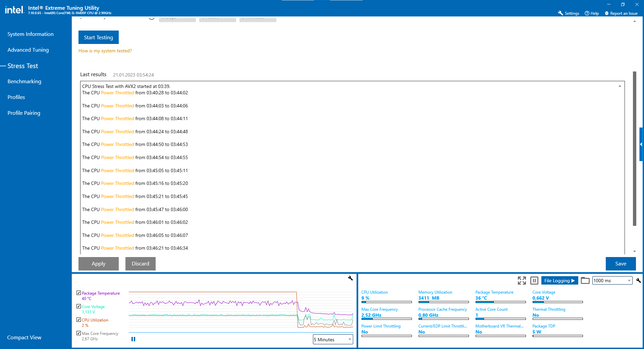Toggle Package Temperature graph checkbox
644x349 pixels.
(78, 293)
